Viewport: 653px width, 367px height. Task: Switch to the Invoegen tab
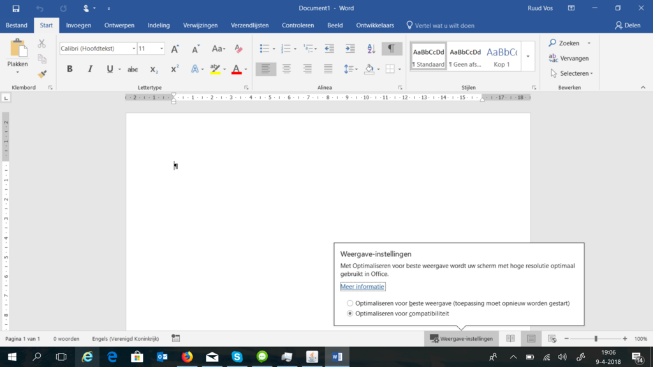pyautogui.click(x=78, y=25)
